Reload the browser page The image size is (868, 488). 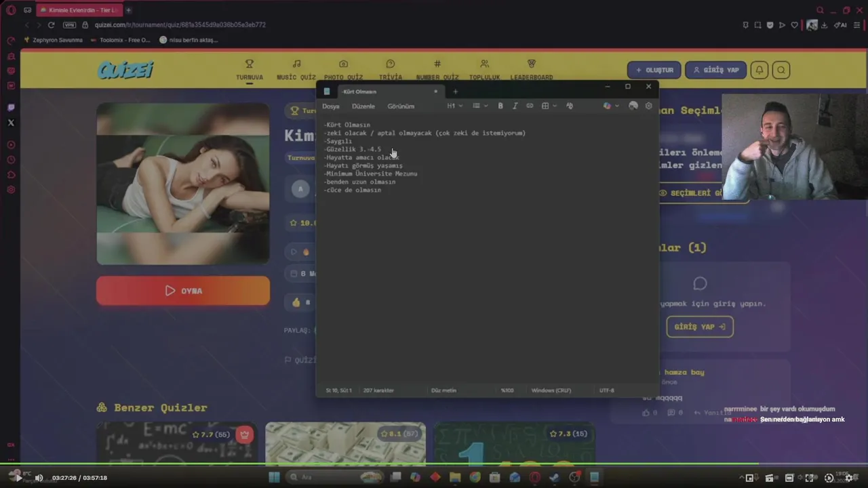(x=51, y=25)
